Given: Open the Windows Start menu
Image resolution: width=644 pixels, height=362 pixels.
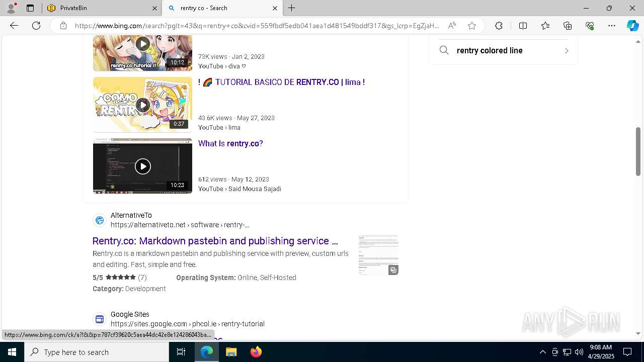Looking at the screenshot, I should (12, 352).
